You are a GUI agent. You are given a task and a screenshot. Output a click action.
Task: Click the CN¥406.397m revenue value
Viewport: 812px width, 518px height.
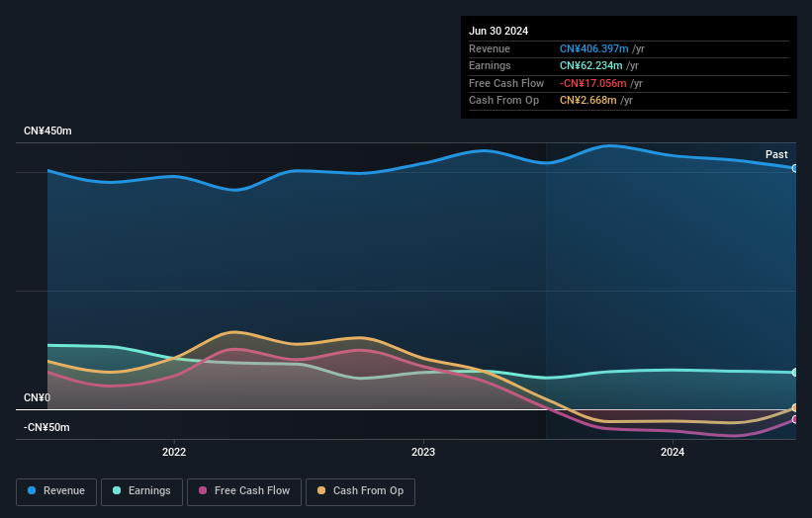[594, 48]
